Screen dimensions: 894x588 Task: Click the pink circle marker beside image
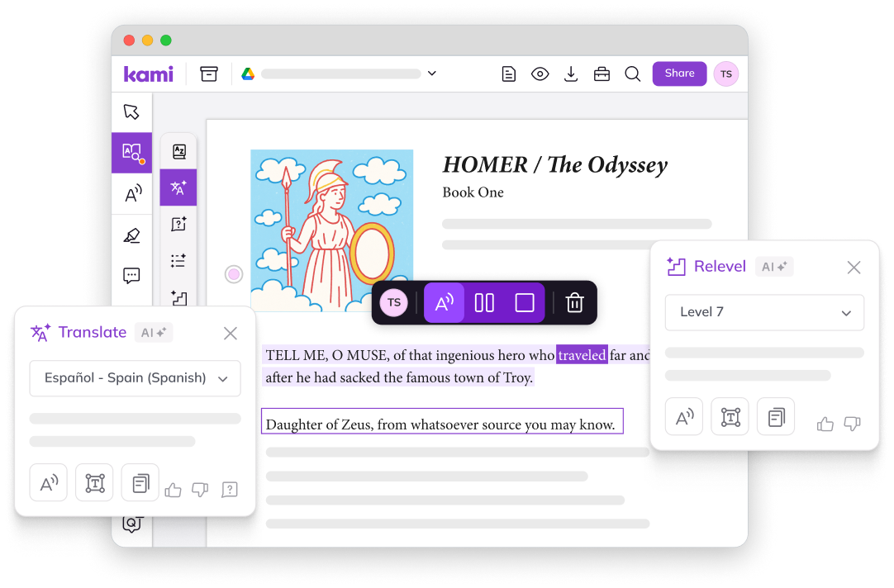coord(234,275)
